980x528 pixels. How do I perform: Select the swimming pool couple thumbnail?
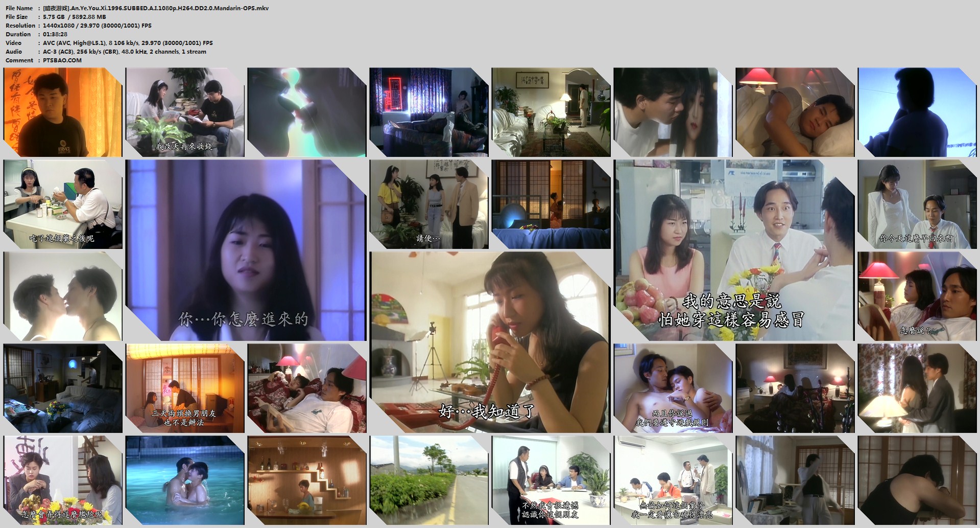point(185,480)
